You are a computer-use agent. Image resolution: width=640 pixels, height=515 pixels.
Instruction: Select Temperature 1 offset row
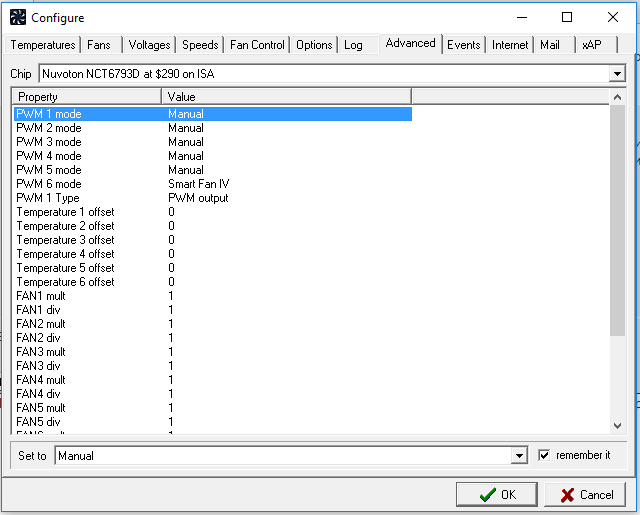[213, 212]
